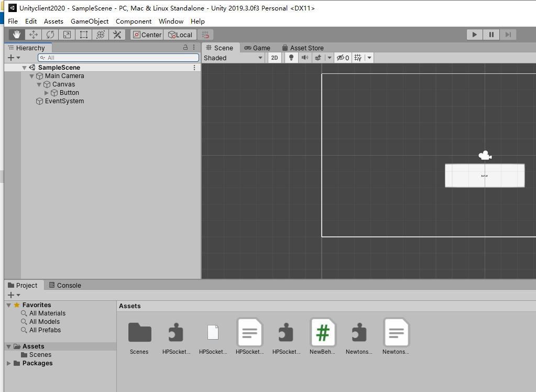
Task: Open All Prefabs saved search
Action: point(41,330)
